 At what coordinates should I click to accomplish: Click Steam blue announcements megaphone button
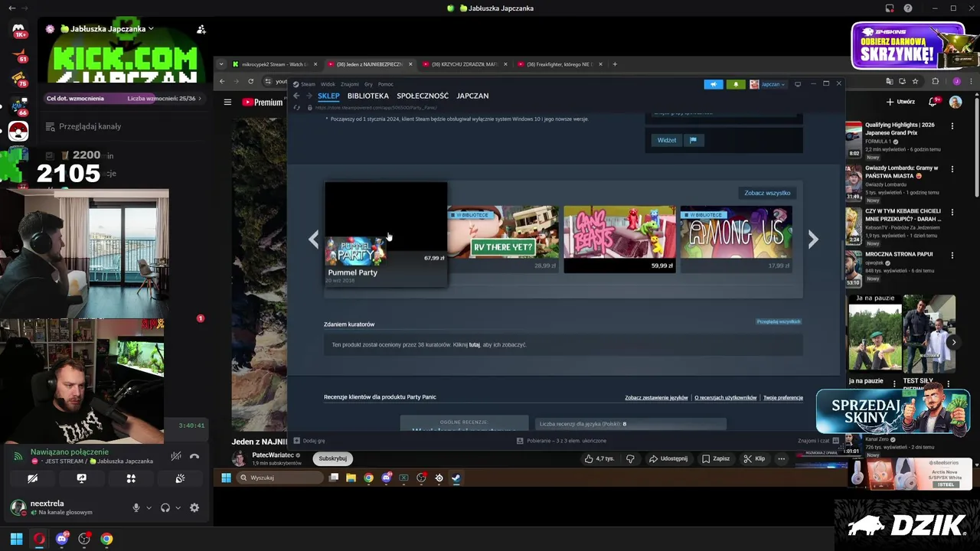[714, 84]
